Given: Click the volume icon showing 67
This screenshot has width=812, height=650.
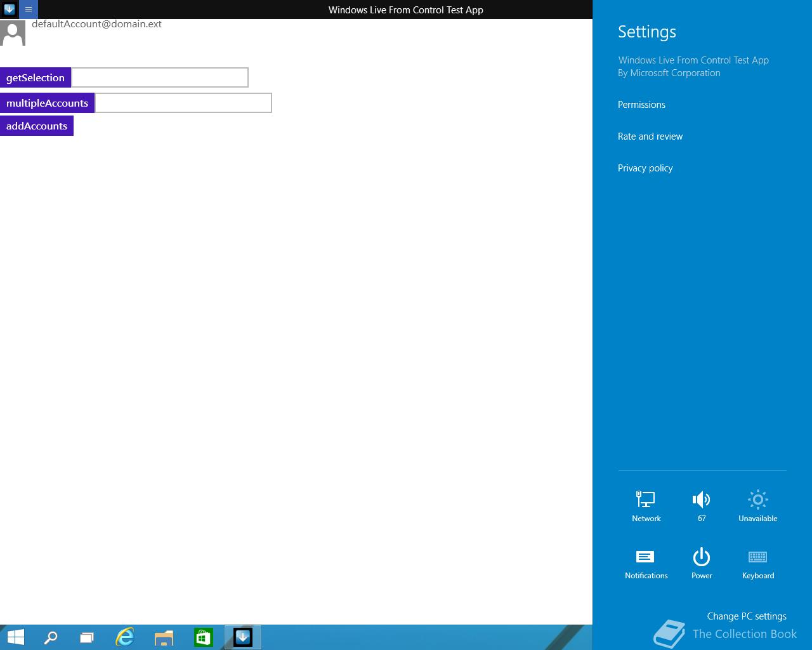Looking at the screenshot, I should point(702,506).
